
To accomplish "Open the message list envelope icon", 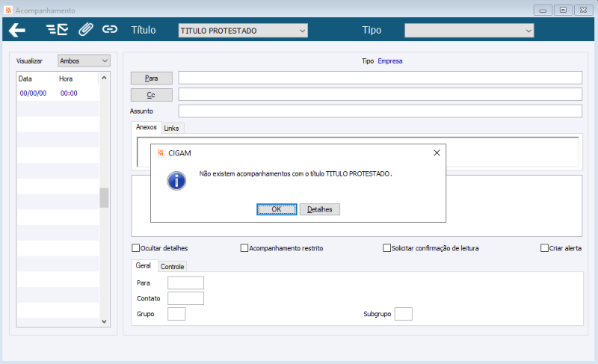I will [58, 30].
